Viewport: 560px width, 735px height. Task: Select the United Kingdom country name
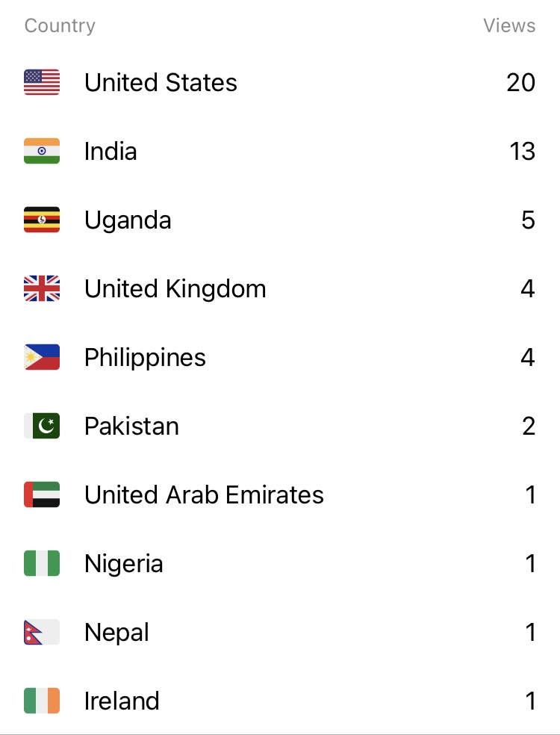tap(175, 288)
